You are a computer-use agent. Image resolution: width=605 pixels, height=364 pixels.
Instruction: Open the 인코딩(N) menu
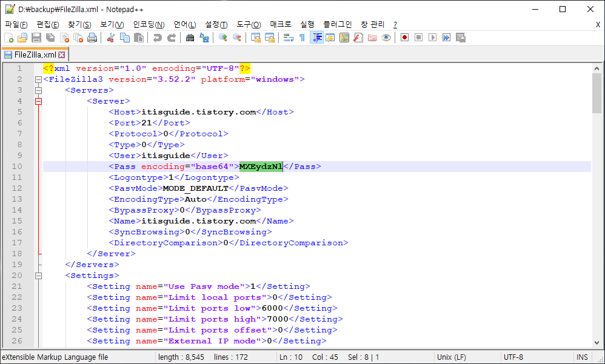[x=149, y=25]
